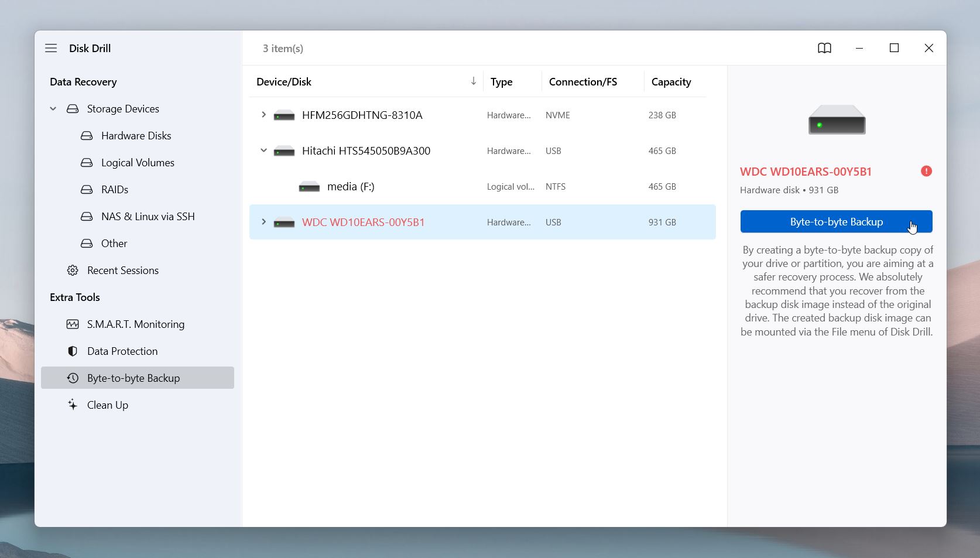Click the Logical Volumes drive icon
Screen dimensions: 980x558
tap(87, 163)
